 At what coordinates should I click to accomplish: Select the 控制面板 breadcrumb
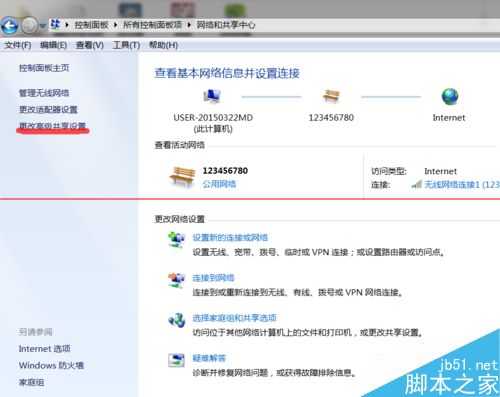91,25
